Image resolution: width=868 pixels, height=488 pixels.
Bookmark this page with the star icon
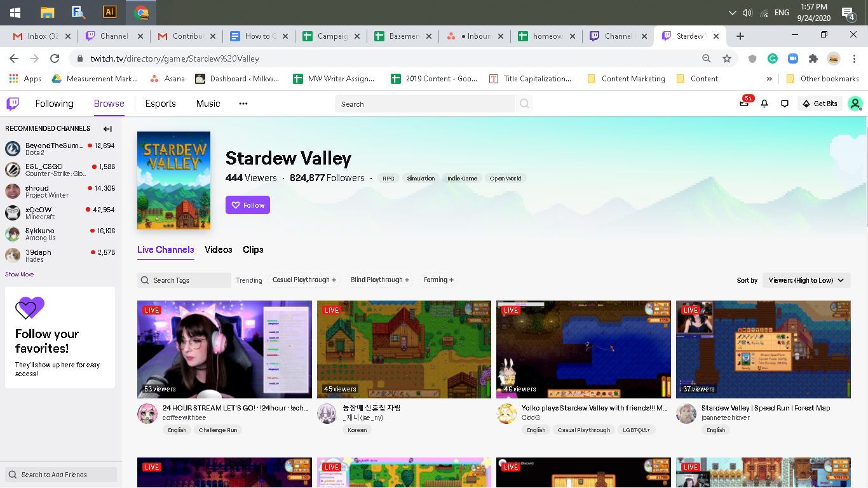727,58
